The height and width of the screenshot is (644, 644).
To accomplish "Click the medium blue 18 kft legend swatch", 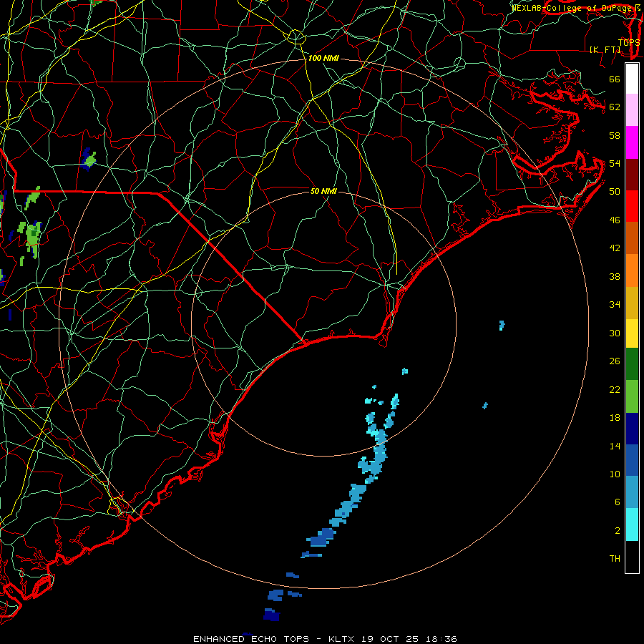I will click(x=632, y=460).
